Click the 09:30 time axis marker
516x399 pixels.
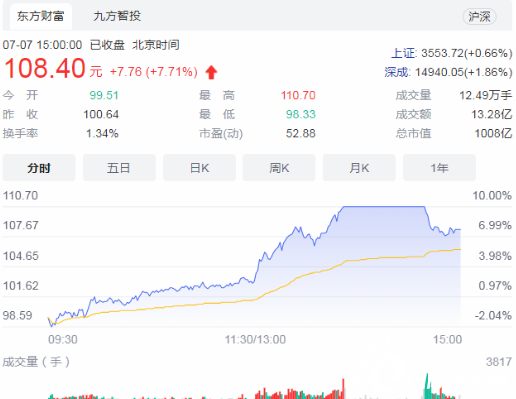(63, 339)
